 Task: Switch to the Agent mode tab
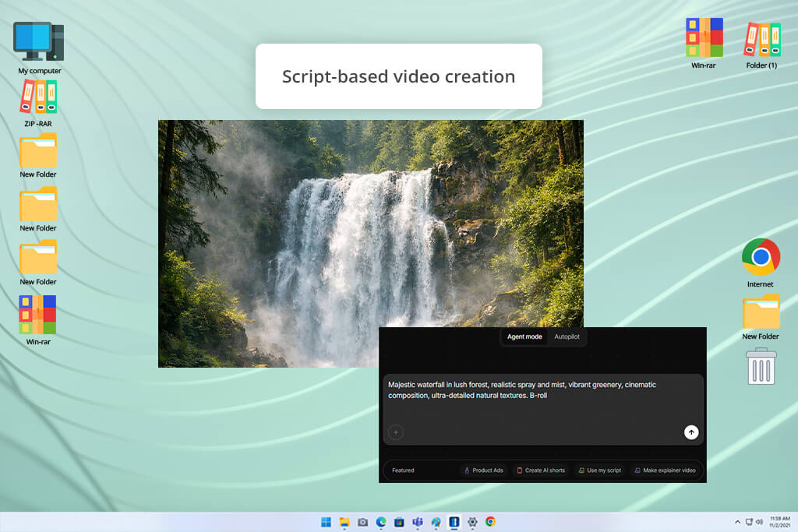(x=524, y=336)
